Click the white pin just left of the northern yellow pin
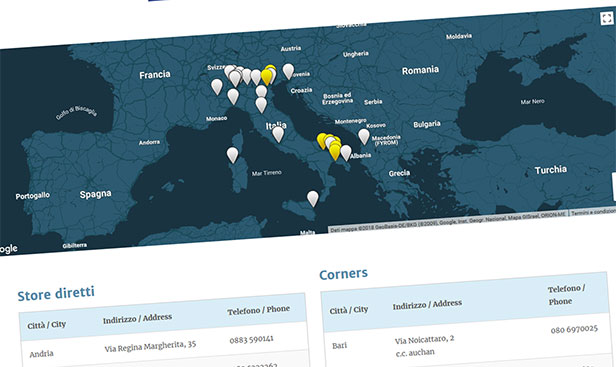The width and height of the screenshot is (616, 367). click(x=255, y=77)
